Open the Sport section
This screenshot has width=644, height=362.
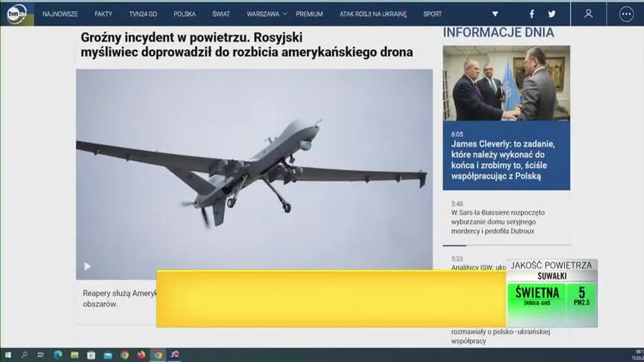[432, 14]
